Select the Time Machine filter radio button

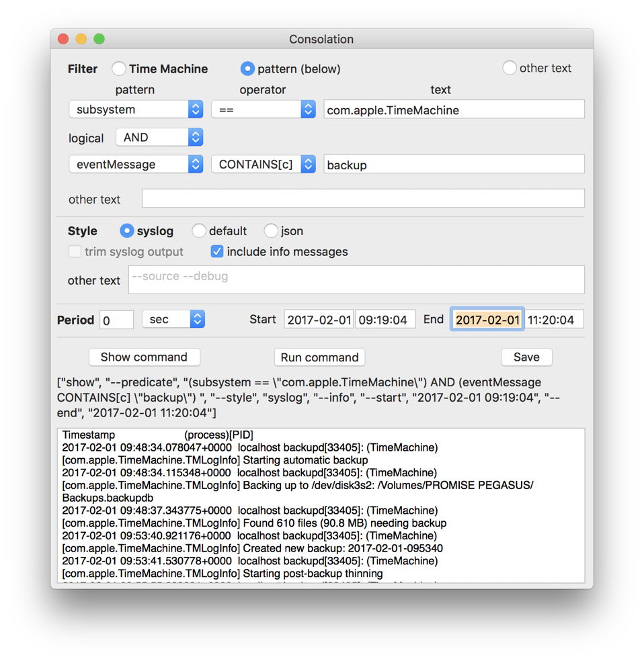[119, 69]
